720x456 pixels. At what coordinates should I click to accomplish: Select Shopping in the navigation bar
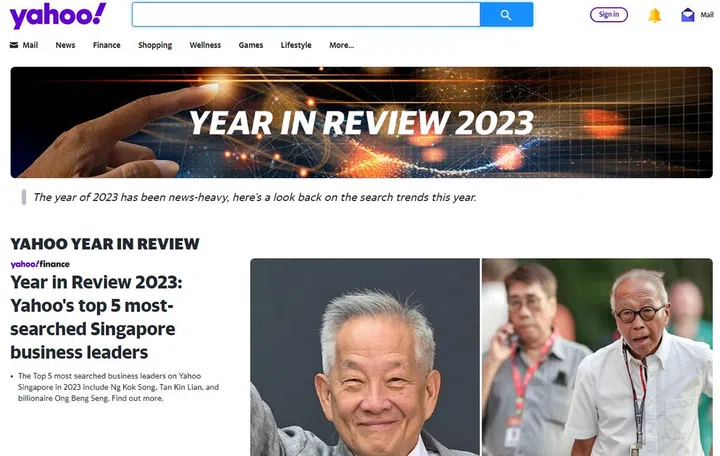pyautogui.click(x=155, y=45)
